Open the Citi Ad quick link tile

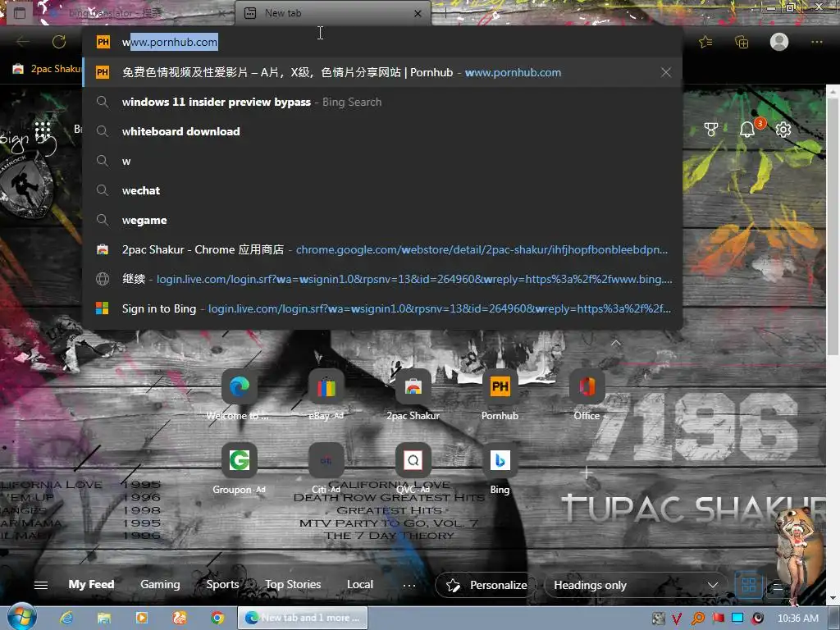[326, 468]
